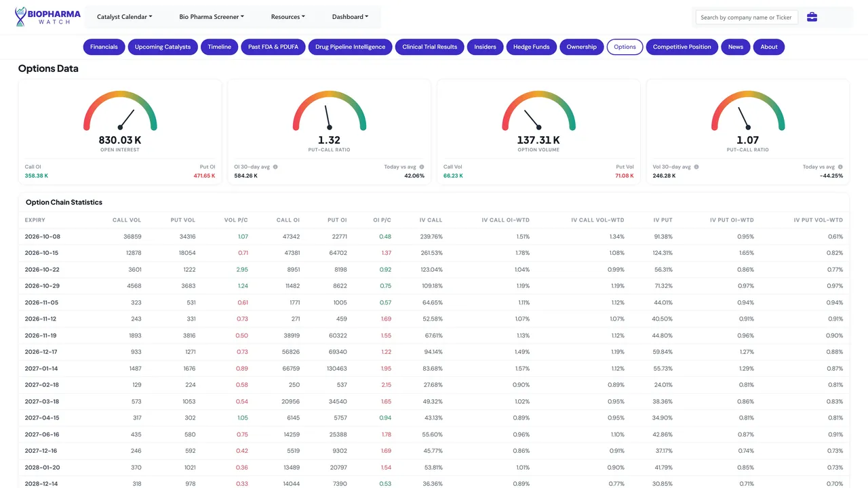This screenshot has height=488, width=868.
Task: Click info icon beside Vol 30-day avg
Action: [696, 167]
